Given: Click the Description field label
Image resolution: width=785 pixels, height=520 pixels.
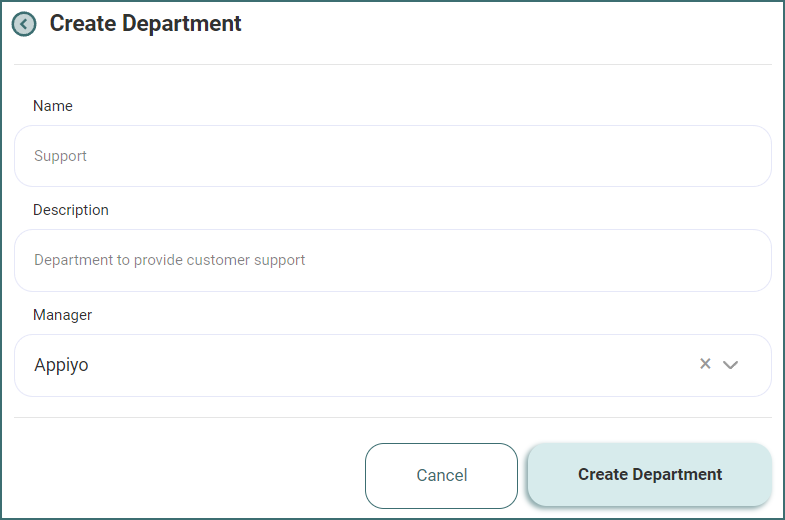Looking at the screenshot, I should click(x=71, y=210).
